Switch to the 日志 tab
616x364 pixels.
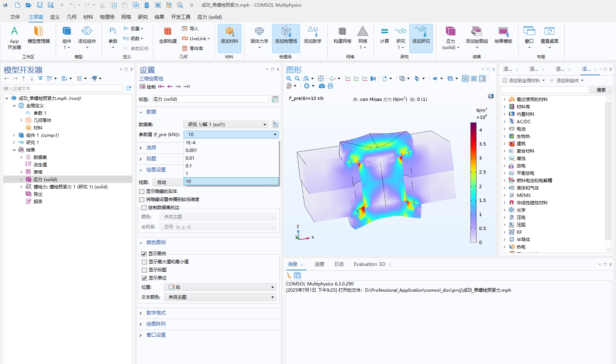(339, 264)
